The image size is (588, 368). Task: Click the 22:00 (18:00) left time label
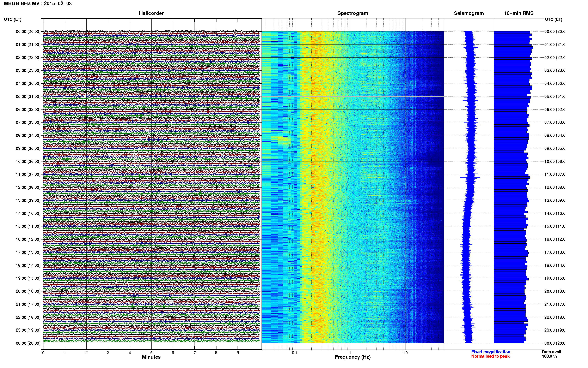(x=28, y=317)
